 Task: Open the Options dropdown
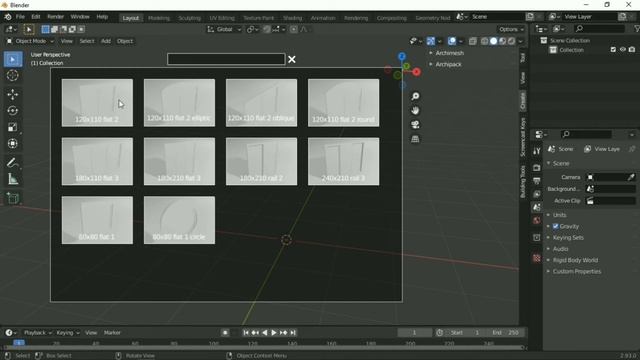click(x=511, y=29)
